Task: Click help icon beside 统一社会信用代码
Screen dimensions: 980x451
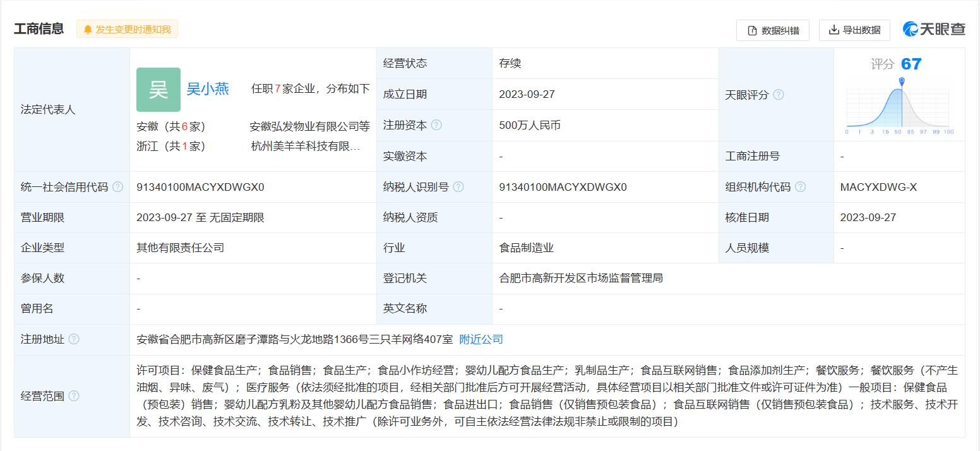Action: (117, 187)
